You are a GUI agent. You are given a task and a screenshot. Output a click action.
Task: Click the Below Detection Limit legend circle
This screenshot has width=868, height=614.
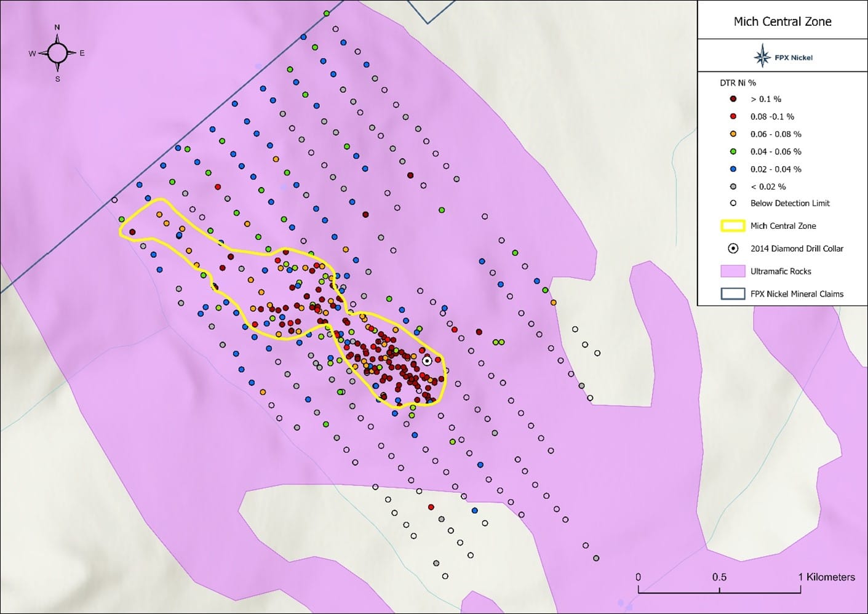pyautogui.click(x=733, y=203)
